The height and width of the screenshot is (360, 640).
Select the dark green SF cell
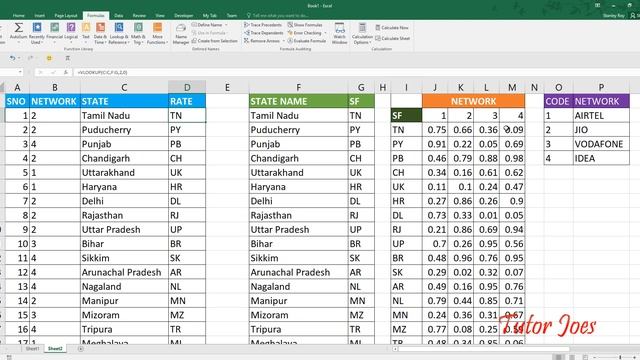point(406,116)
